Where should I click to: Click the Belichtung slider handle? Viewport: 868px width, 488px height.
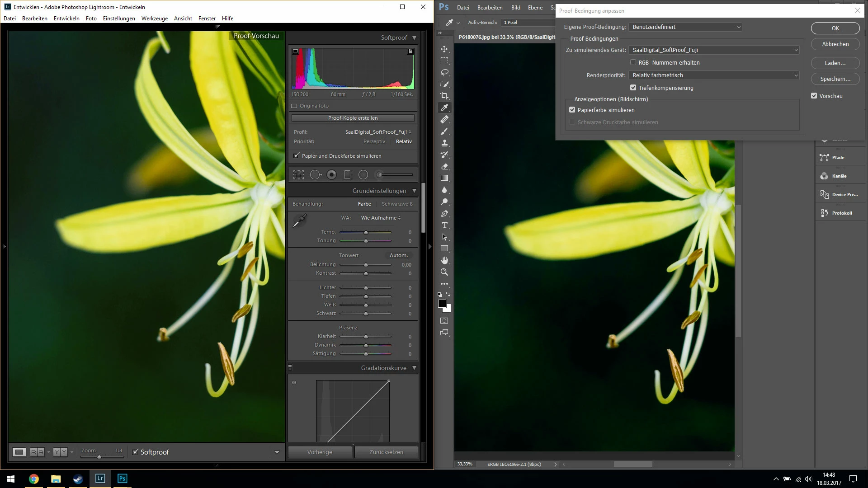366,265
